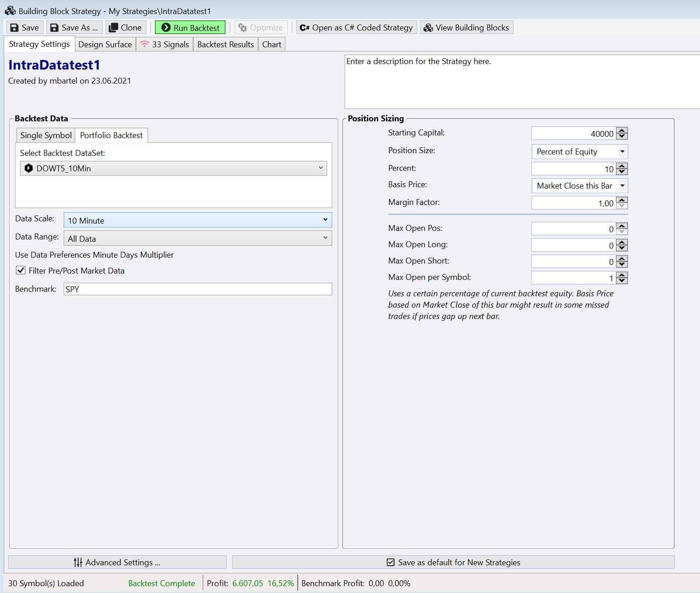Click the signals wifi icon on Signals tab
The width and height of the screenshot is (700, 593).
click(x=144, y=44)
